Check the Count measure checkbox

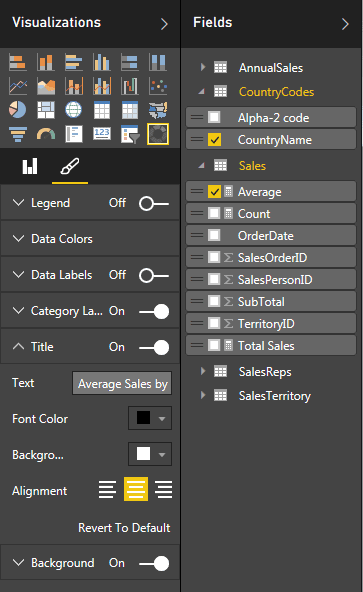(214, 214)
